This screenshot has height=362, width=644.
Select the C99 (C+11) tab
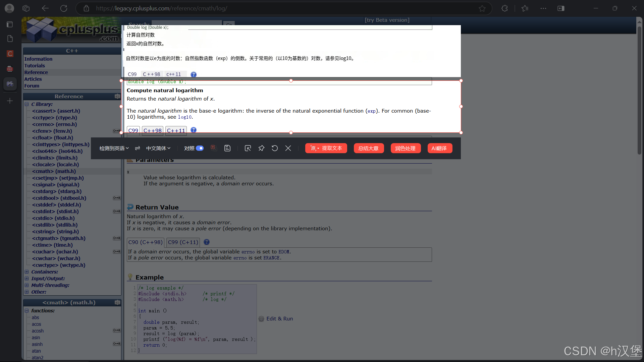pos(183,242)
